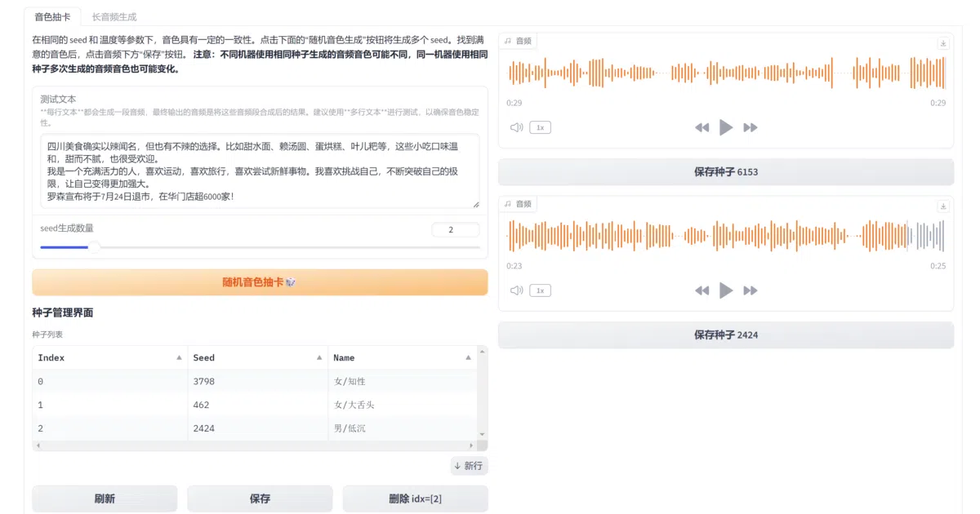Rewind the second audio clip
980x514 pixels.
pos(702,290)
